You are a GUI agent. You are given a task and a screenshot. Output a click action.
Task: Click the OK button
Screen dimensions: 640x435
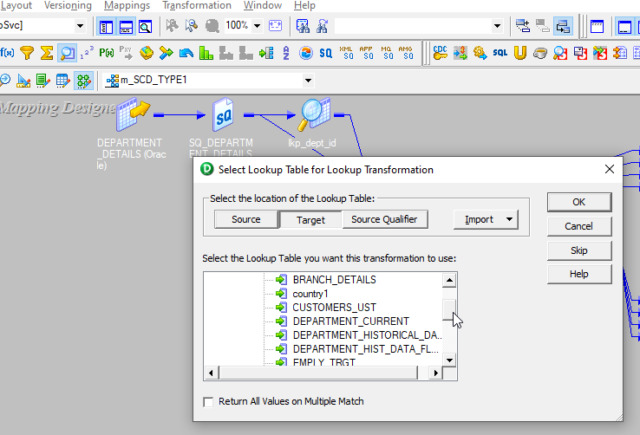[x=579, y=202]
